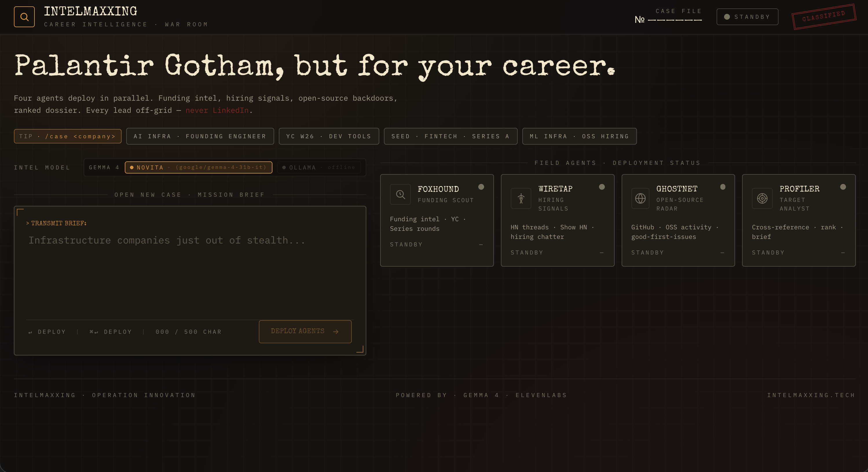Click the Wiretap hiring signals icon
Image resolution: width=868 pixels, height=472 pixels.
(x=521, y=198)
